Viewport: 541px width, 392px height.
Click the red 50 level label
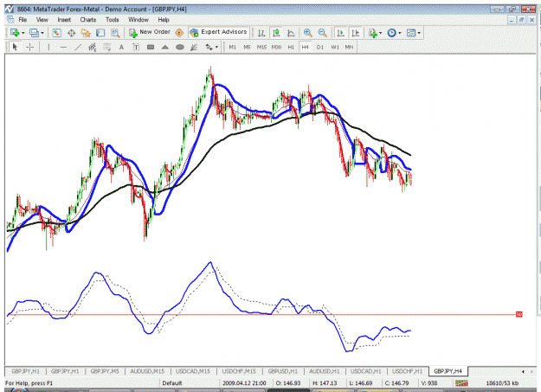(519, 314)
